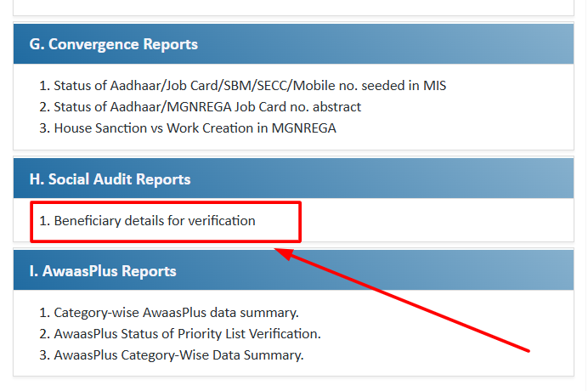
Task: Click number 1 before Beneficiary details
Action: 43,221
